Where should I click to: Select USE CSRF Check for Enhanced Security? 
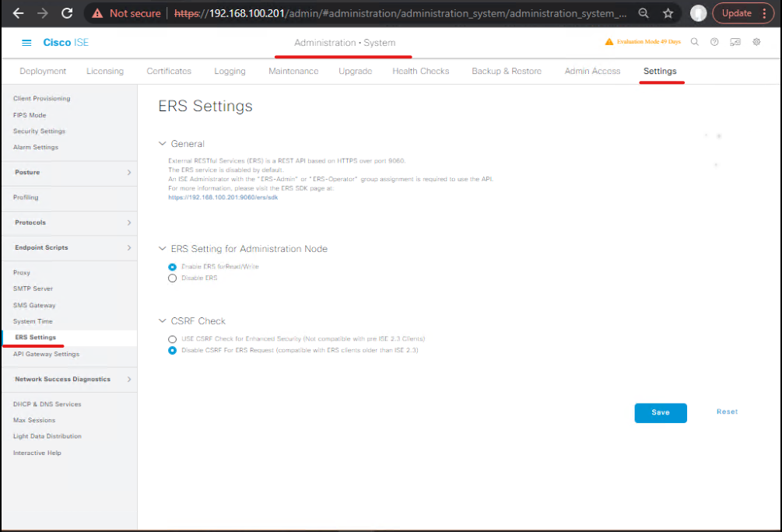click(173, 339)
